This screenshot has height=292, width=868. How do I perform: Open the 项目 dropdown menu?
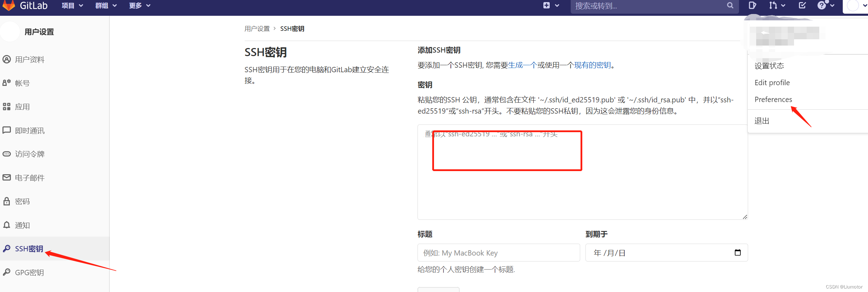point(73,6)
